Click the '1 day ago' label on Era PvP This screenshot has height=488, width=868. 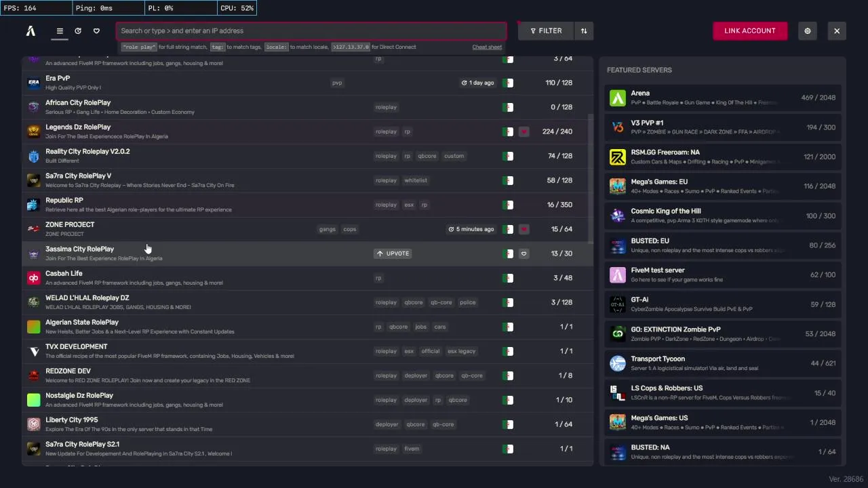pyautogui.click(x=477, y=83)
